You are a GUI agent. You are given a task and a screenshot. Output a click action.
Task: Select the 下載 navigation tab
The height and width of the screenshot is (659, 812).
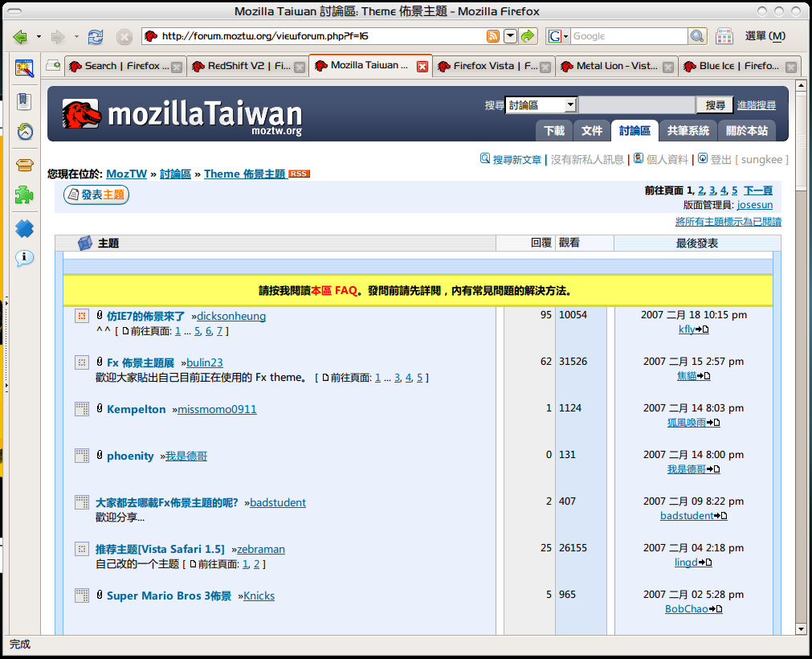click(554, 131)
